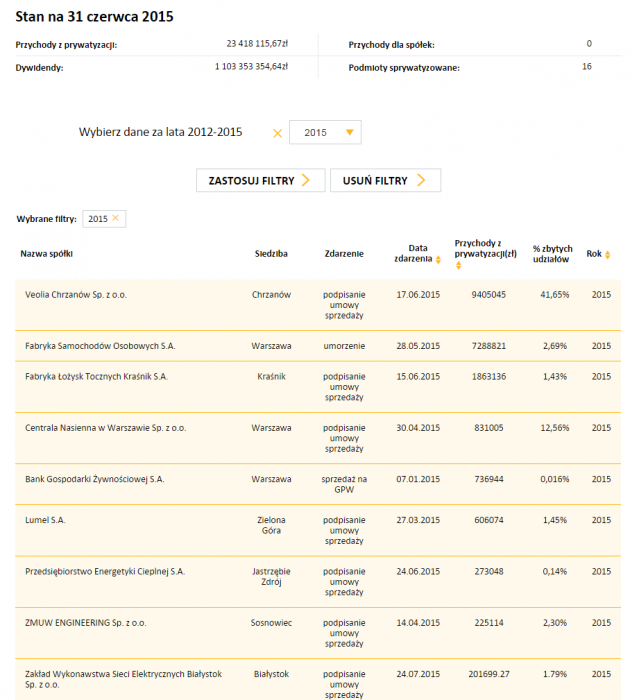Viewport: 639px width, 700px height.
Task: Select the Lumel S.A. company name
Action: [x=45, y=520]
